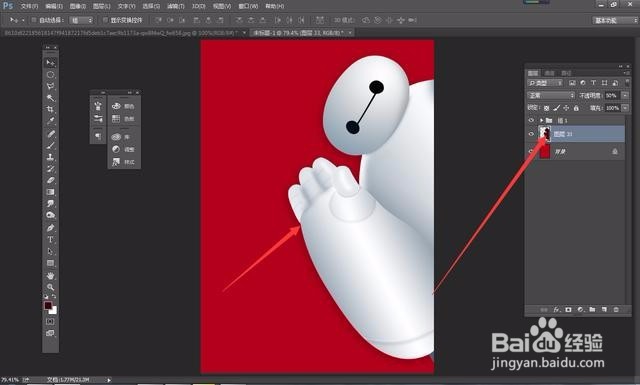Select the Magic Wand tool

(50, 98)
